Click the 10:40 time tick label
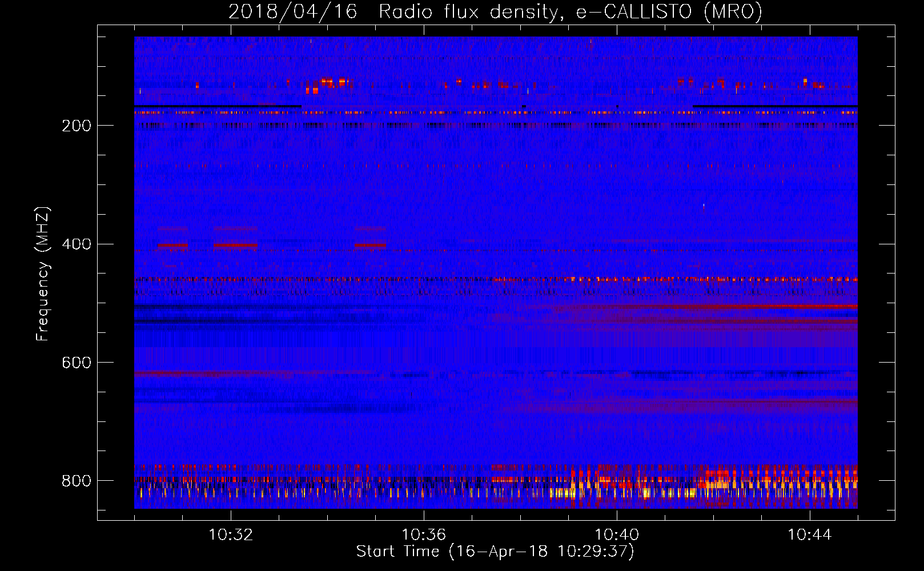924x571 pixels. (x=617, y=535)
